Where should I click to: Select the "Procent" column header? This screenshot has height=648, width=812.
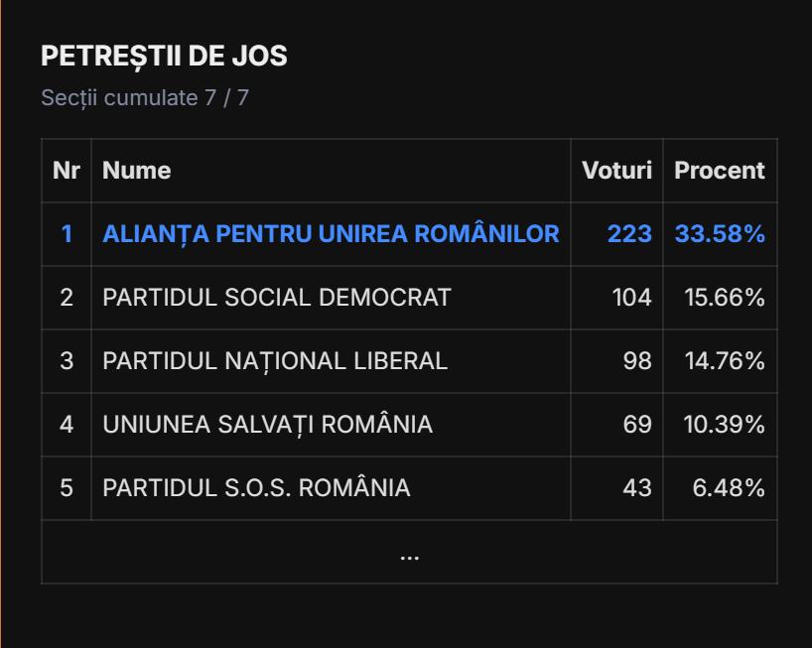[x=720, y=171]
